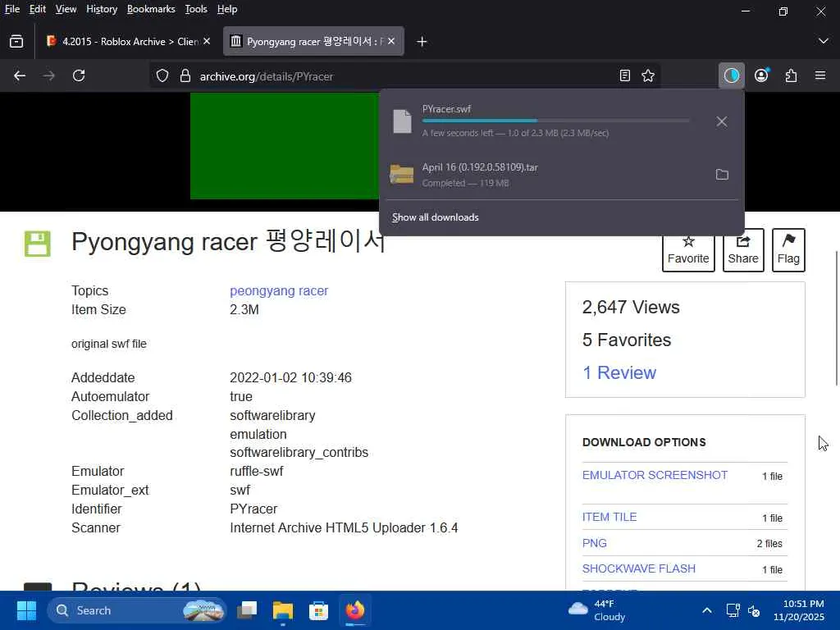The image size is (840, 630).
Task: Open the View menu
Action: [66, 9]
